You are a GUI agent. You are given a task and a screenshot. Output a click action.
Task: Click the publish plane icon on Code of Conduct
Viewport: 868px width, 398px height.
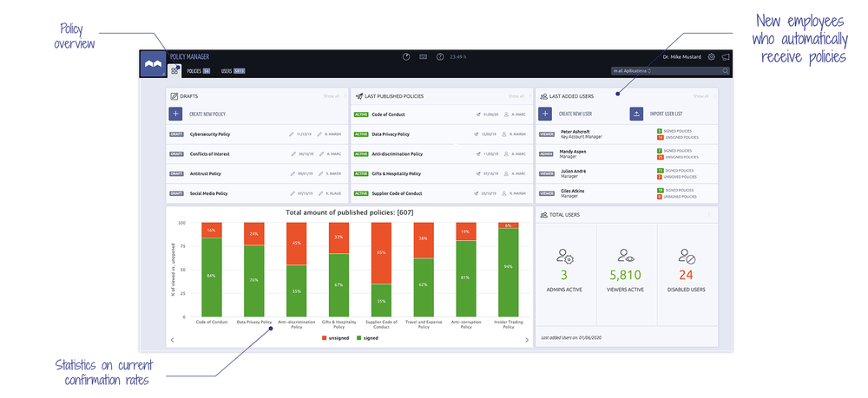(477, 114)
